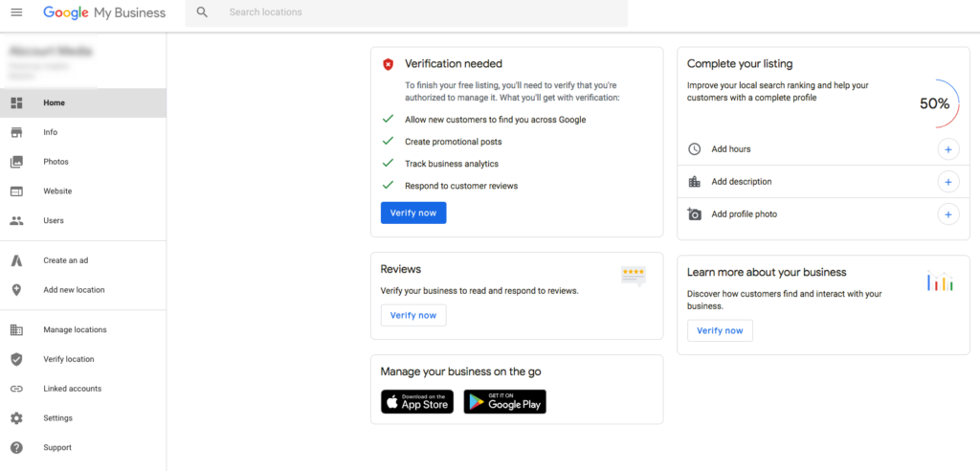Click the search magnifier icon

(202, 12)
